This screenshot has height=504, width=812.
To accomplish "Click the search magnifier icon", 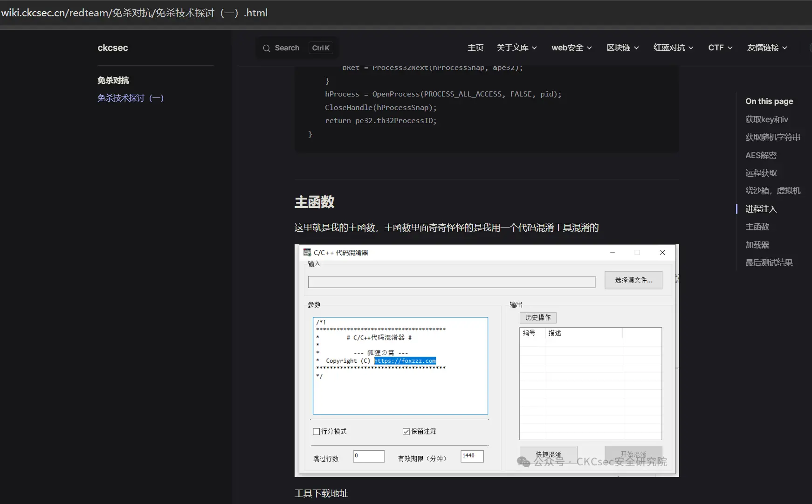I will click(x=267, y=48).
